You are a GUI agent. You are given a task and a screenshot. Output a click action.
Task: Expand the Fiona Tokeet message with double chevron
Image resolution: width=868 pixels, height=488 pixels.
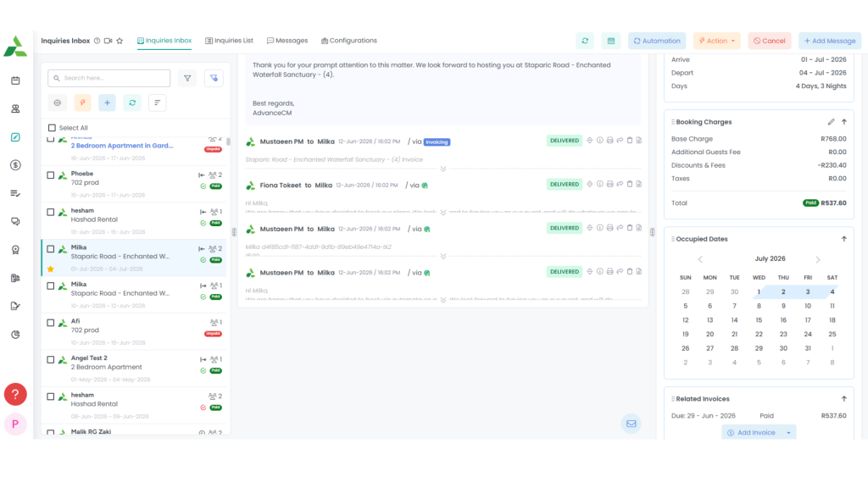(x=443, y=213)
